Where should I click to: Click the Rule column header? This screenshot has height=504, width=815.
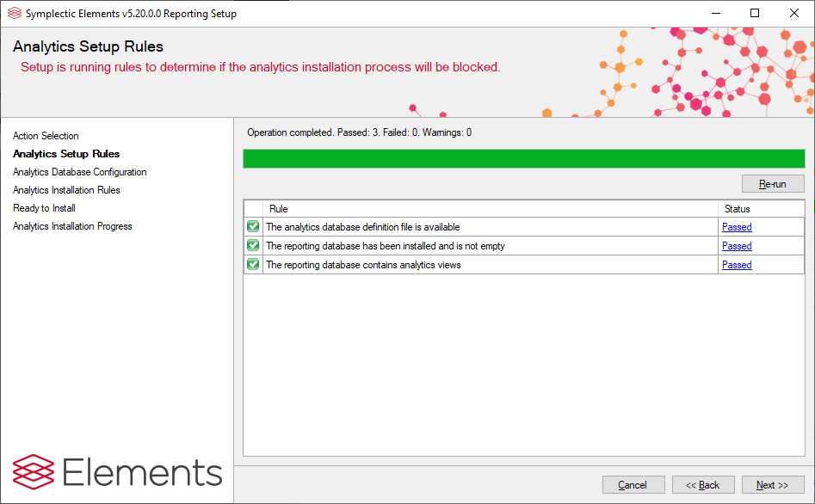click(491, 208)
